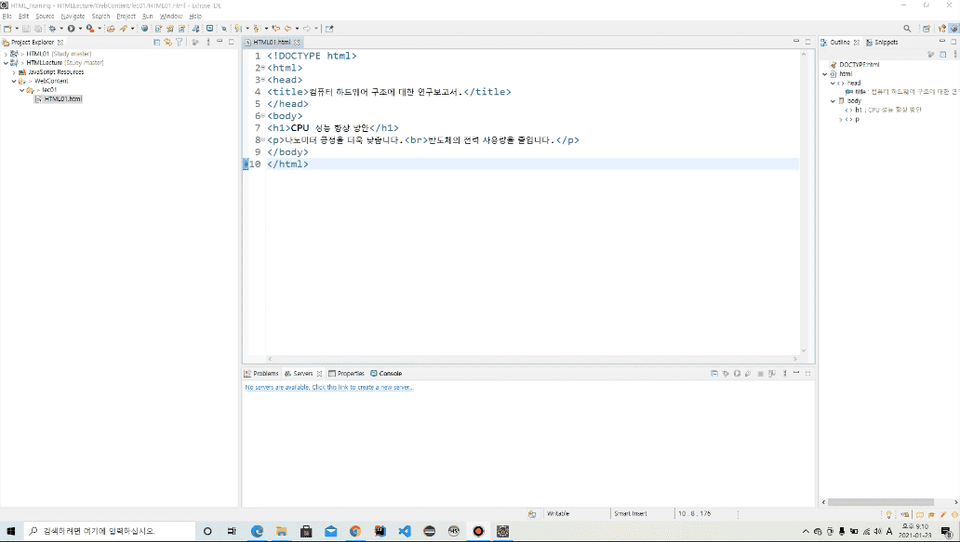Image resolution: width=960 pixels, height=542 pixels.
Task: Click link to create a new server
Action: 329,387
